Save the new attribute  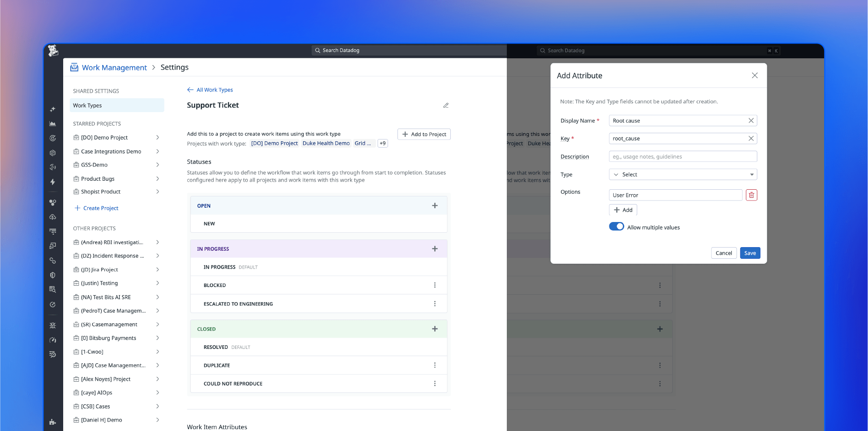point(750,253)
